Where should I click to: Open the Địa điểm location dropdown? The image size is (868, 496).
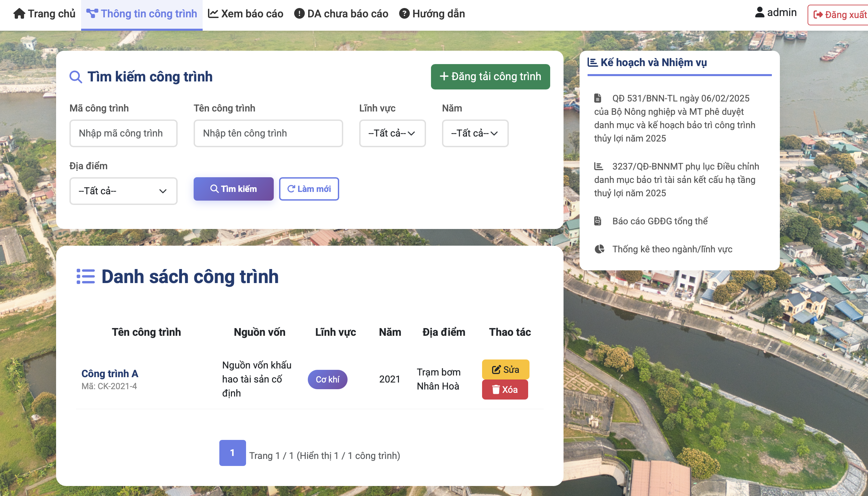point(123,191)
